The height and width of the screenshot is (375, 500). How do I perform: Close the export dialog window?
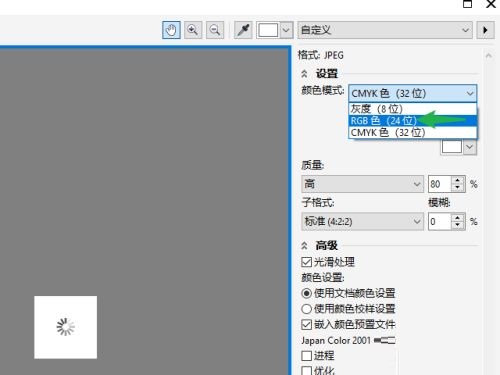pos(491,4)
